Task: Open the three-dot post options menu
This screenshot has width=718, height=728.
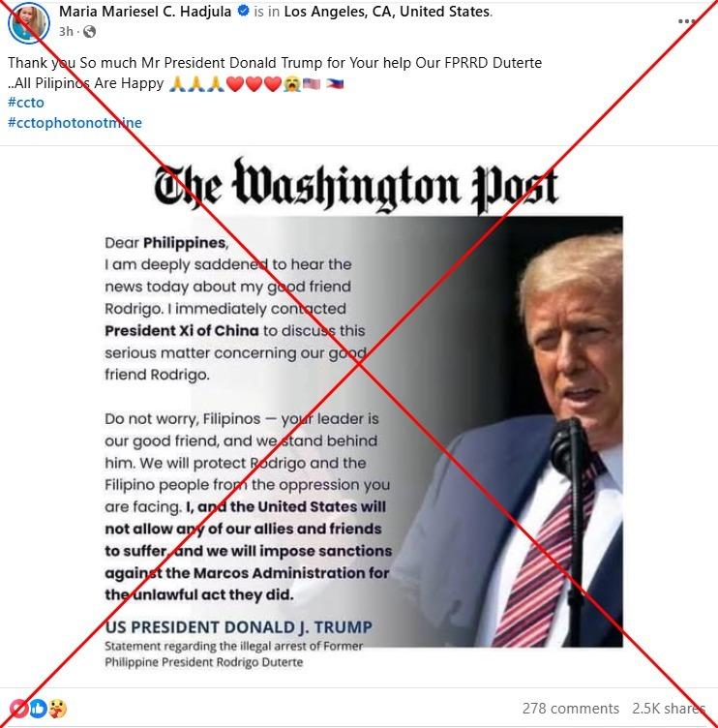Action: pos(686,21)
